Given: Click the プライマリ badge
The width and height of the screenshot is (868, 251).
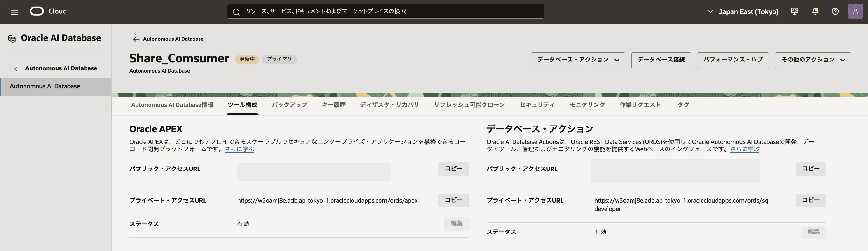Looking at the screenshot, I should click(279, 59).
